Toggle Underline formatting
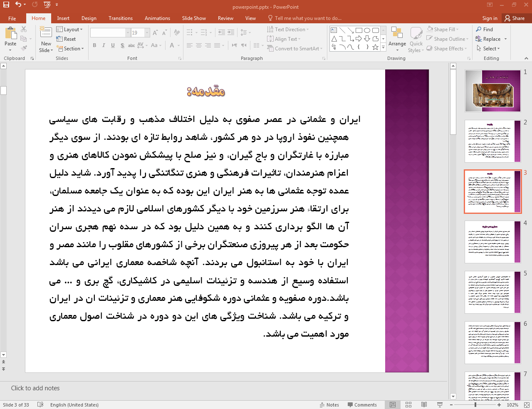The height and width of the screenshot is (409, 532). 113,45
